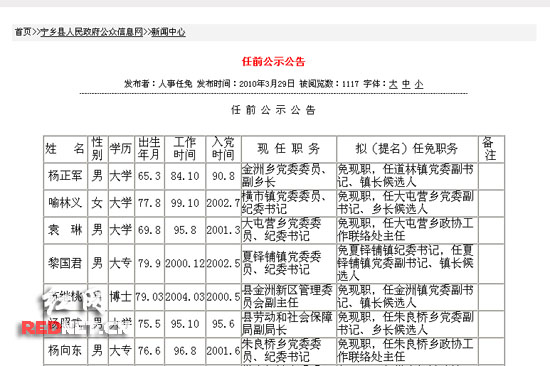
Task: Select the name cell 喻林义
Action: (x=65, y=203)
